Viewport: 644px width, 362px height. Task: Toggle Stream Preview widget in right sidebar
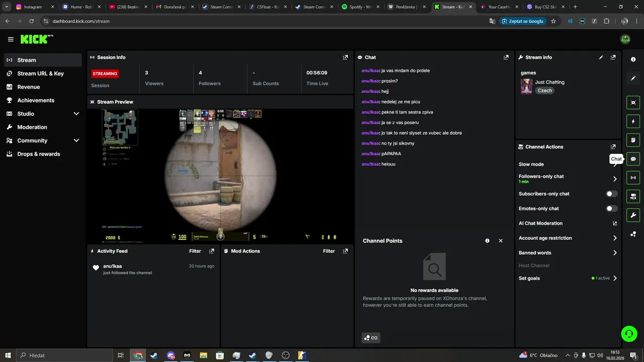pyautogui.click(x=633, y=103)
